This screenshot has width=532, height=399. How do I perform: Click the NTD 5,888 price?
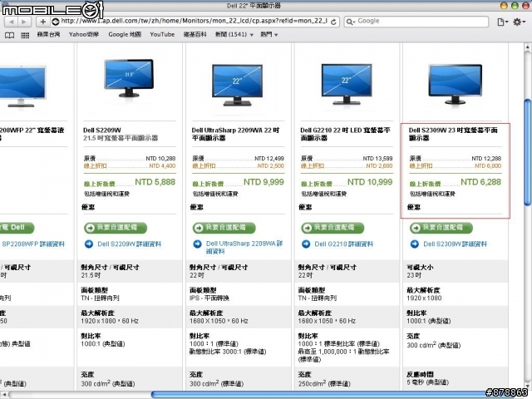click(155, 182)
